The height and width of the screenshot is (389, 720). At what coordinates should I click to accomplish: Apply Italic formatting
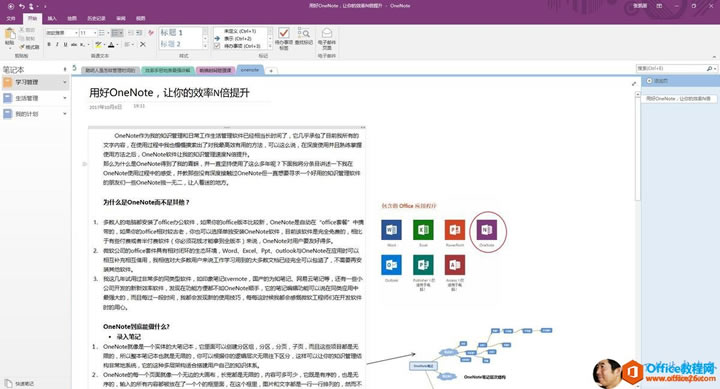(x=57, y=45)
